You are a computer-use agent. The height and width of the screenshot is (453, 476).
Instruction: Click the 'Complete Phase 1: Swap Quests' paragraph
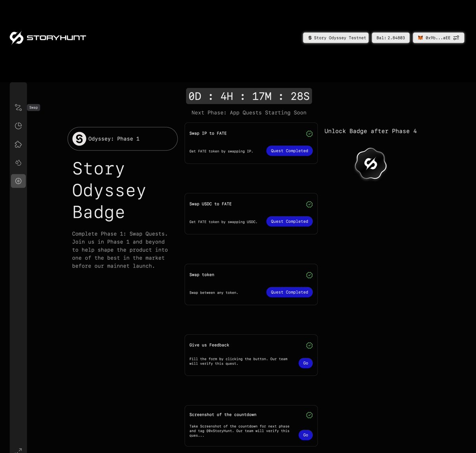(x=120, y=250)
